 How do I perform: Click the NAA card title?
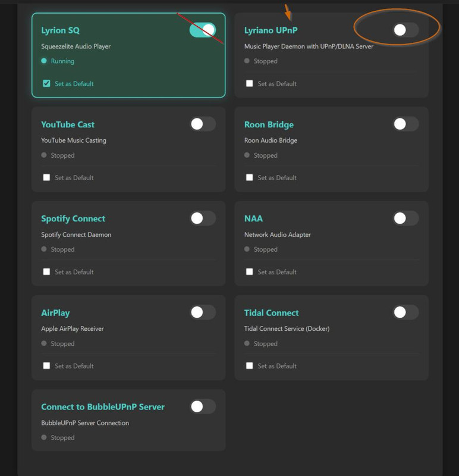click(x=253, y=218)
